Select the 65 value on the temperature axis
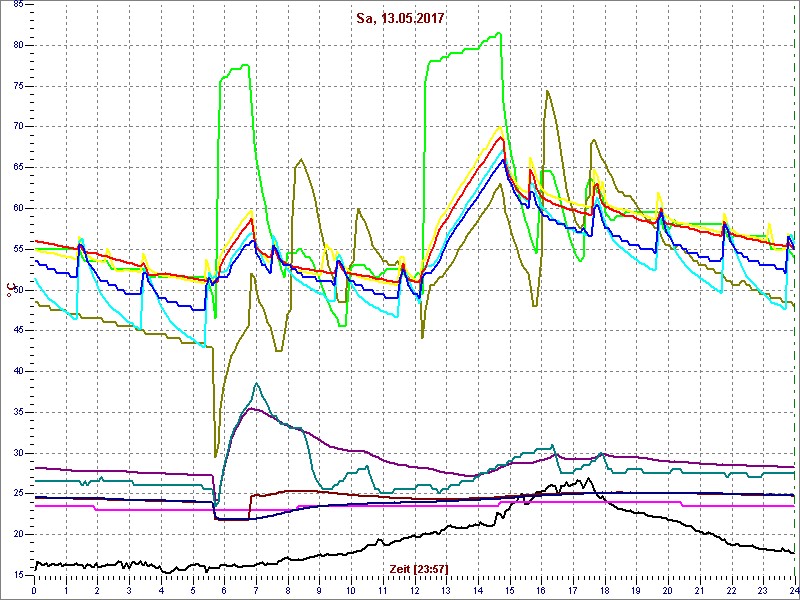Image resolution: width=800 pixels, height=600 pixels. (x=16, y=168)
